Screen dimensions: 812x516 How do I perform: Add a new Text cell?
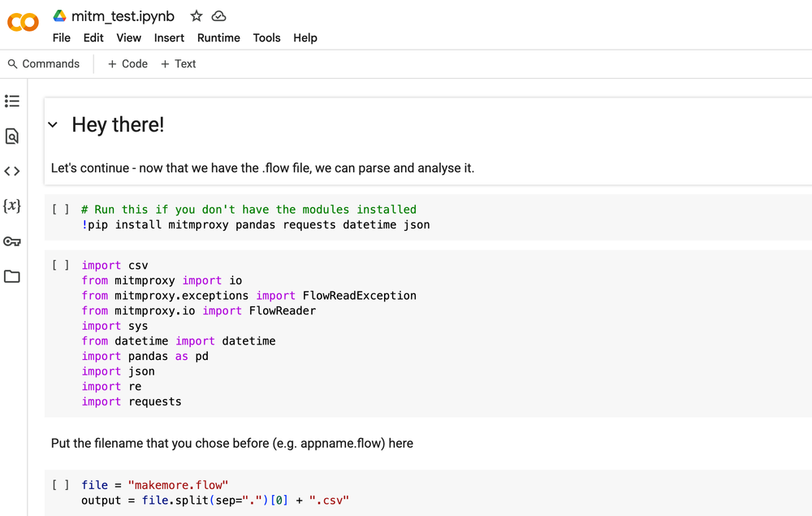tap(178, 64)
